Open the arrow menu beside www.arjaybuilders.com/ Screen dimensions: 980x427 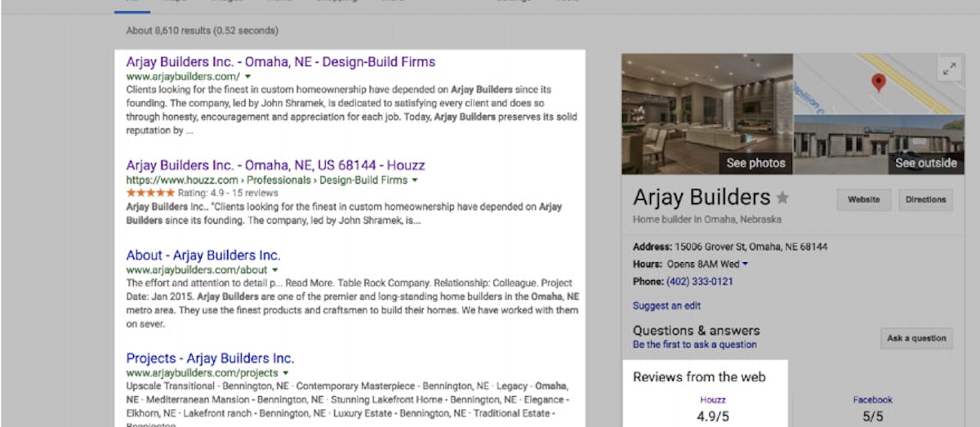247,76
